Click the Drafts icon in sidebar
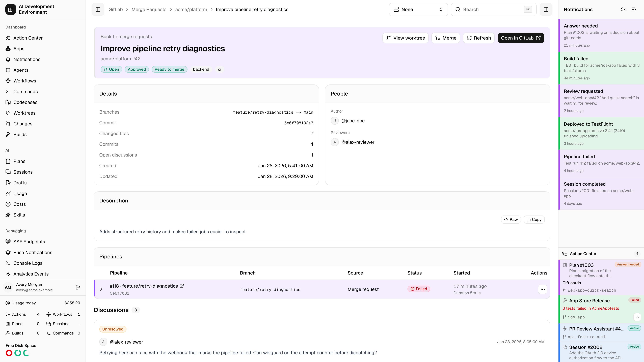Screen dimensions: 644x362 tap(8, 183)
